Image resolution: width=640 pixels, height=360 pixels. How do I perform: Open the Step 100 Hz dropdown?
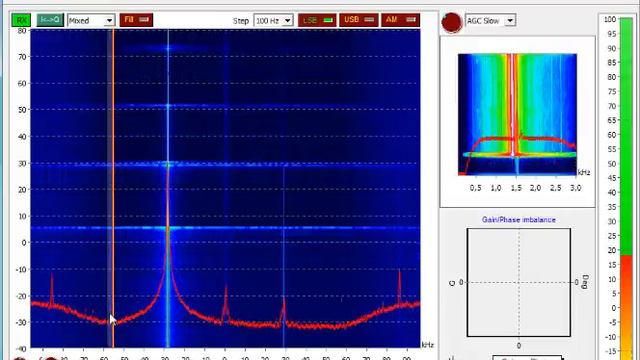tap(273, 20)
